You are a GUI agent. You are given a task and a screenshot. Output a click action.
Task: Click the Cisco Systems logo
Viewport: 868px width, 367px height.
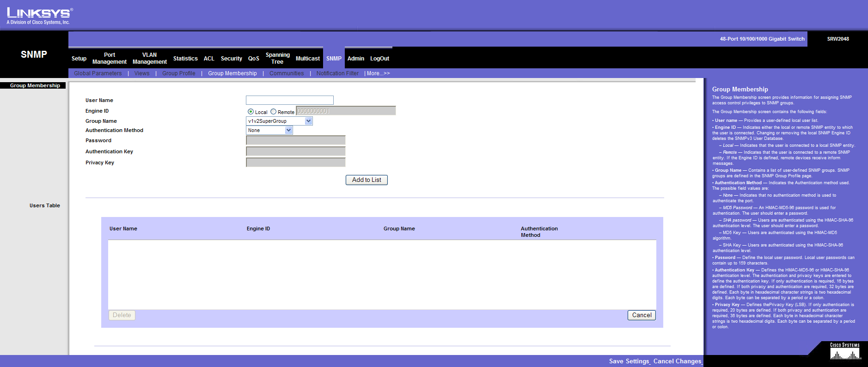pyautogui.click(x=844, y=352)
